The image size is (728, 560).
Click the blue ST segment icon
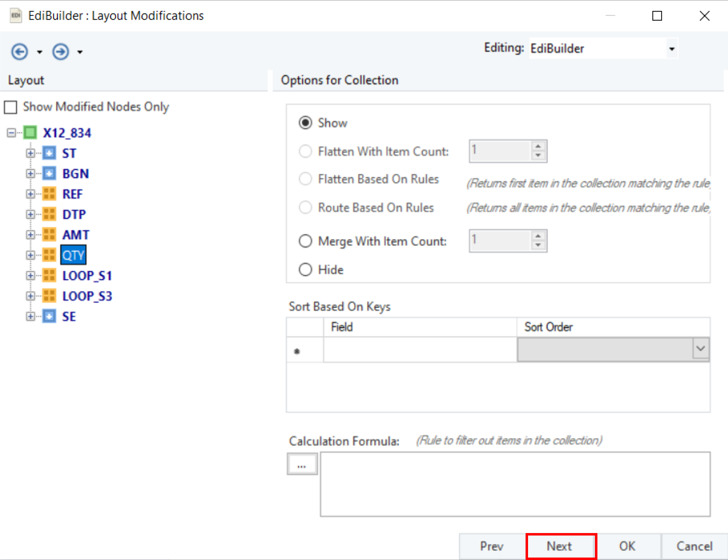tap(49, 153)
